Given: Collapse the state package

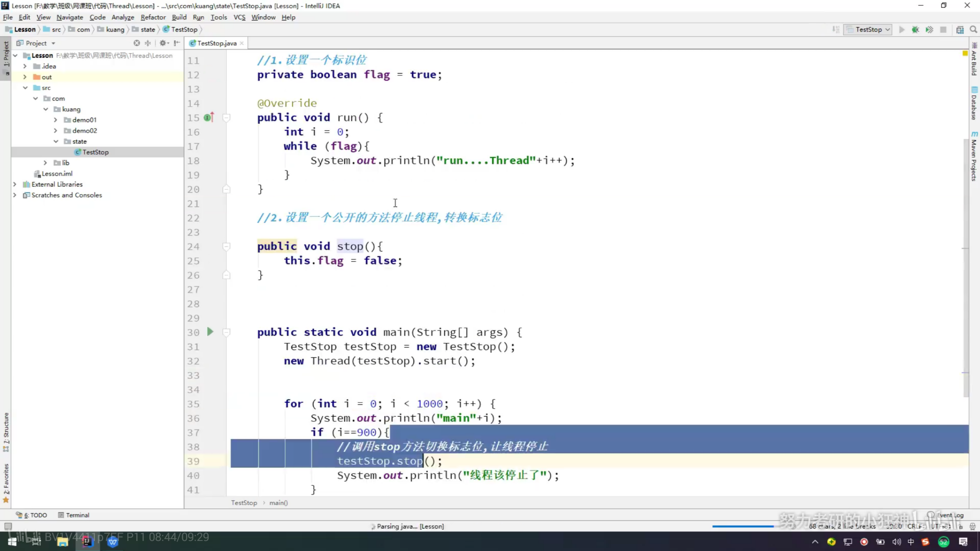Looking at the screenshot, I should pyautogui.click(x=56, y=141).
